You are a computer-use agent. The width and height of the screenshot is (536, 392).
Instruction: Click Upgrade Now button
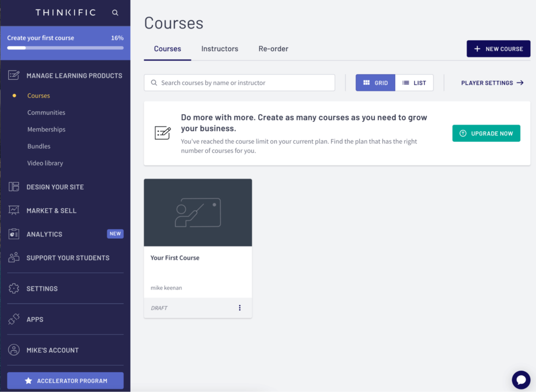tap(486, 133)
